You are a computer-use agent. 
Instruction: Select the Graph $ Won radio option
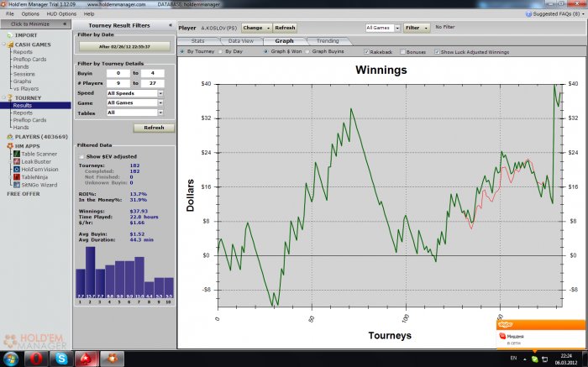pos(266,51)
